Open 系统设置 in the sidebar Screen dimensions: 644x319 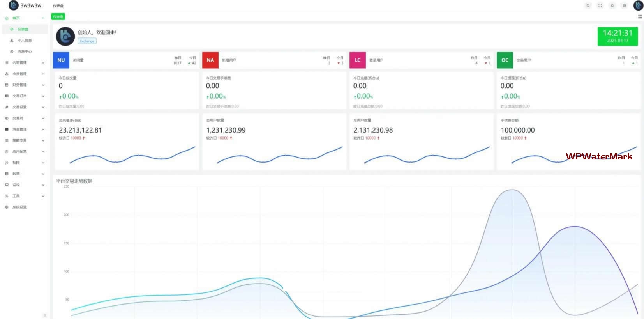[19, 207]
